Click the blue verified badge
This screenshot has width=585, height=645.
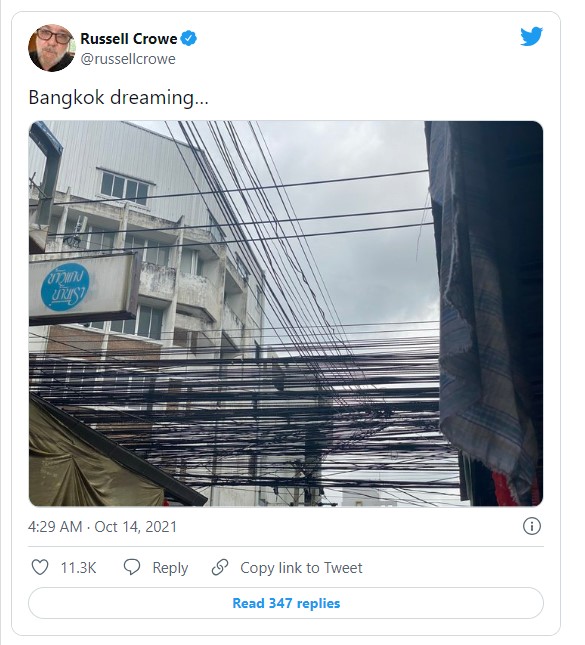pyautogui.click(x=189, y=39)
